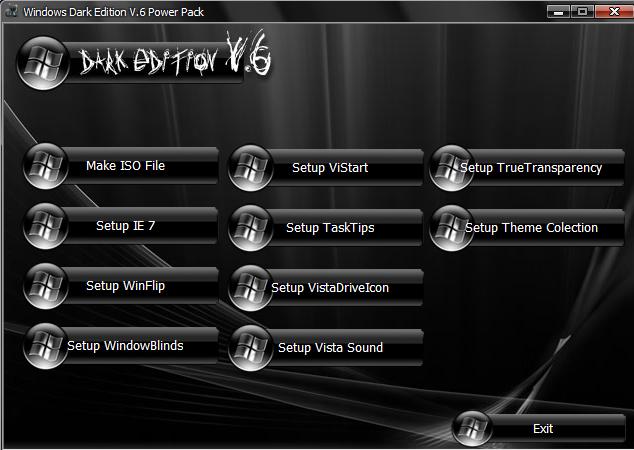The width and height of the screenshot is (634, 450).
Task: Click the Exit button
Action: tap(539, 428)
